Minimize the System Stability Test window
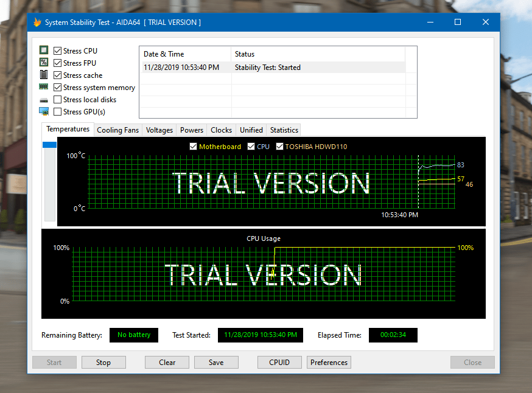The image size is (532, 393). click(x=430, y=23)
